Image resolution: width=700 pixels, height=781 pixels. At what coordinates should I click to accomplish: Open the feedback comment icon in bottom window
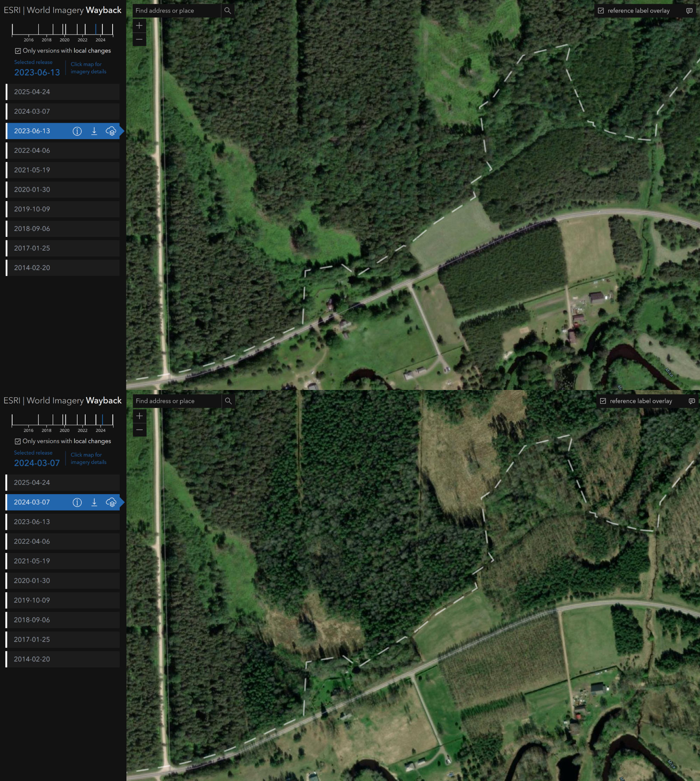click(x=692, y=401)
